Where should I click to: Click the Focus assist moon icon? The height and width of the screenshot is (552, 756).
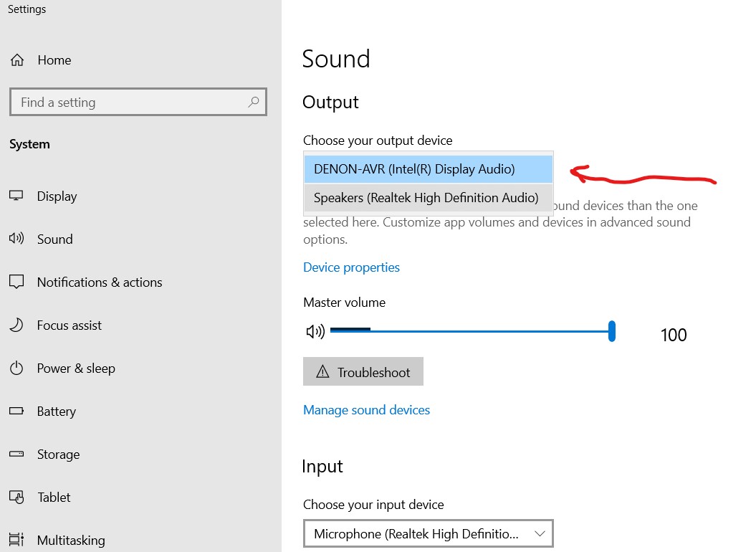pos(16,325)
